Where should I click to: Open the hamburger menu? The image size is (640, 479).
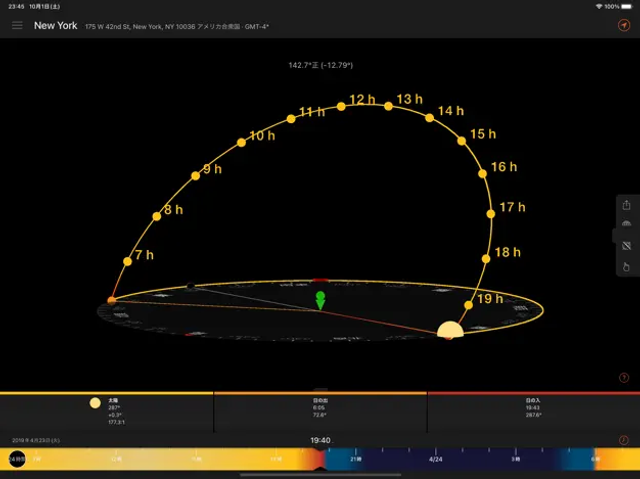17,25
